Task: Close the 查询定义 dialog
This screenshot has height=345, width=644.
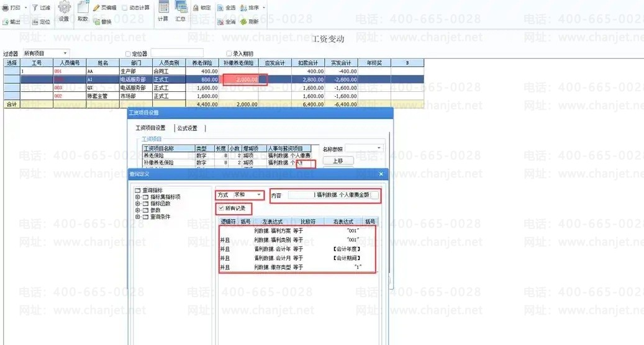Action: pos(381,174)
